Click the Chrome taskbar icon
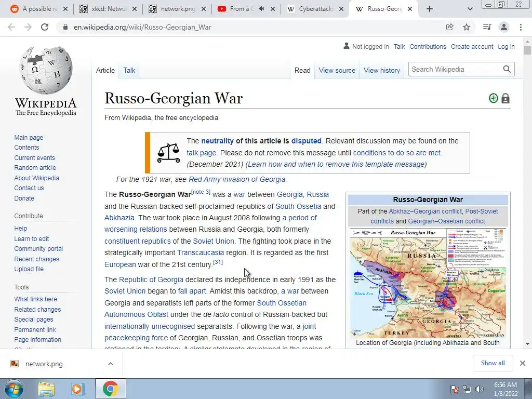532x399 pixels. tap(111, 389)
